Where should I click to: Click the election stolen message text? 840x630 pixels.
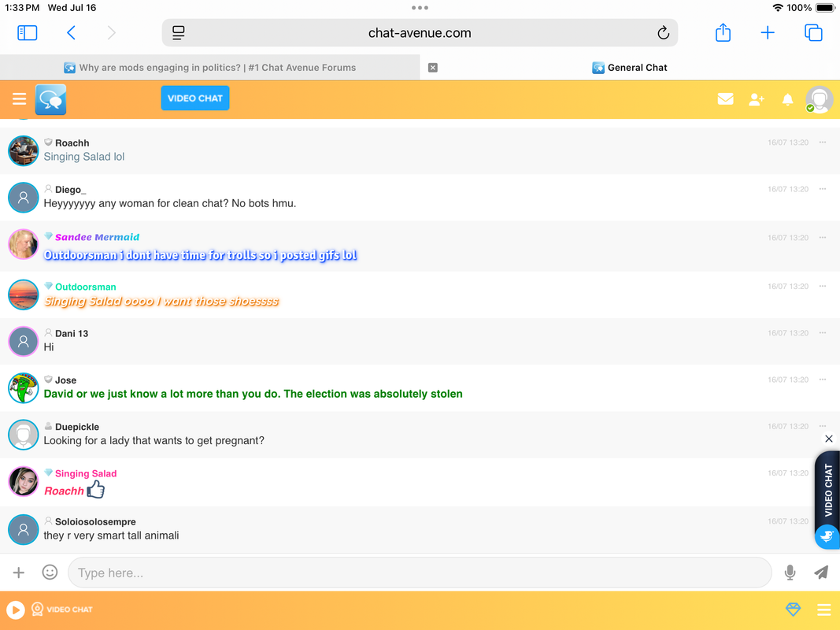coord(253,395)
